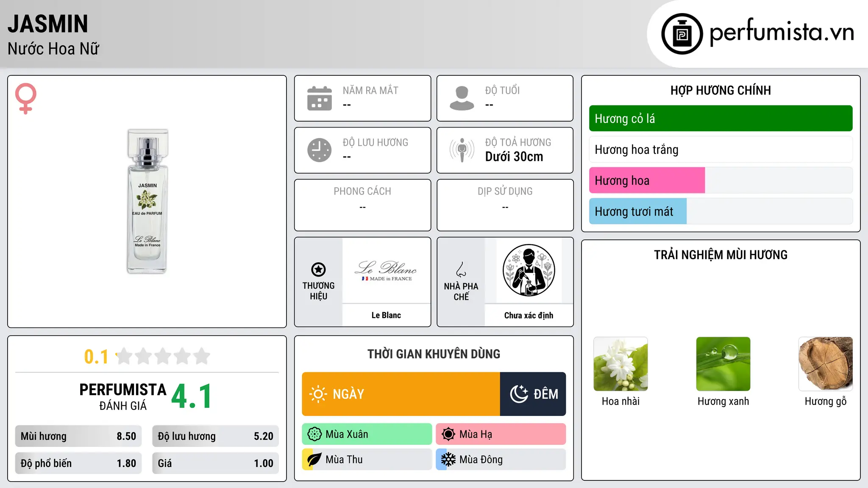
Task: Click the Perfumista Đánh giá label
Action: (x=123, y=397)
